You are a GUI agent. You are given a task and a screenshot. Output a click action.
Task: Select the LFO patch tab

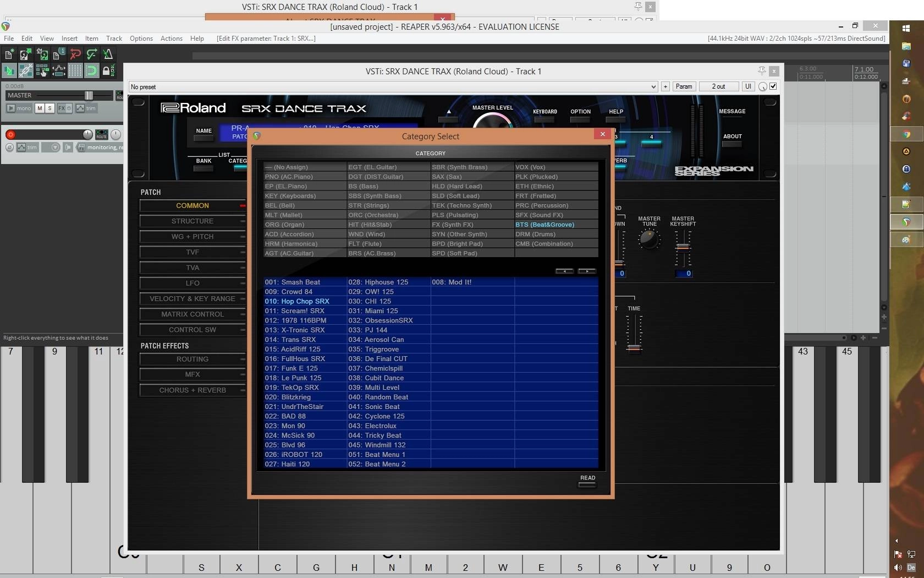coord(193,283)
